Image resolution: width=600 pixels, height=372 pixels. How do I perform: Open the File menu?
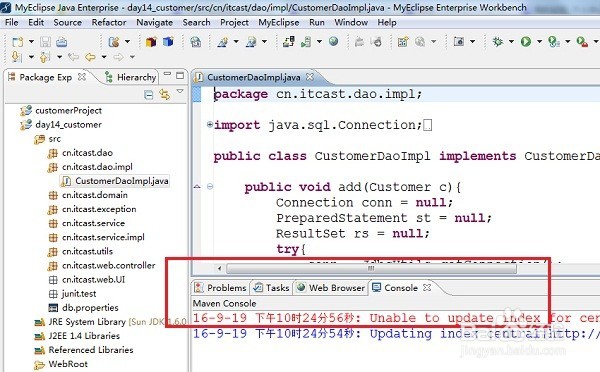coord(11,23)
